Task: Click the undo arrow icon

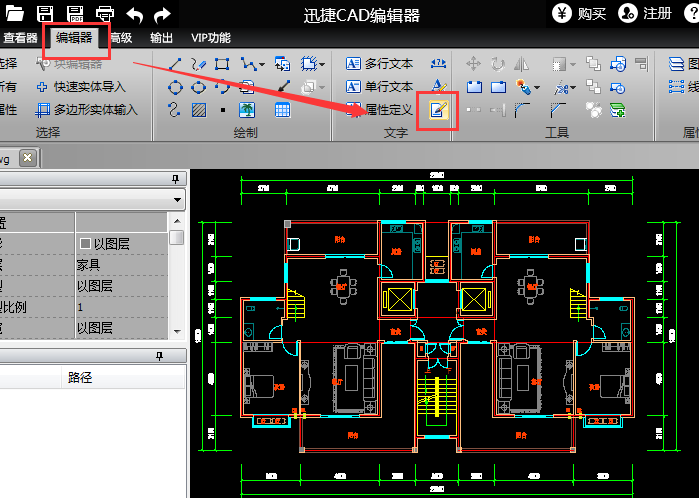Action: tap(135, 14)
